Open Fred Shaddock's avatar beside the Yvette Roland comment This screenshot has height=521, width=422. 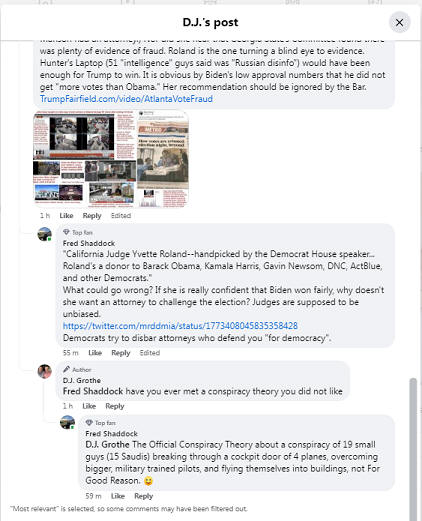pyautogui.click(x=45, y=234)
